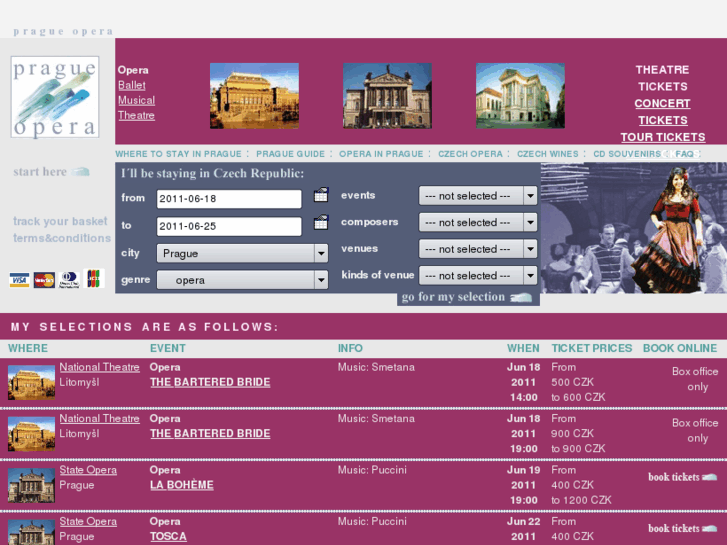
Task: Click the Prague Opera logo
Action: (55, 97)
